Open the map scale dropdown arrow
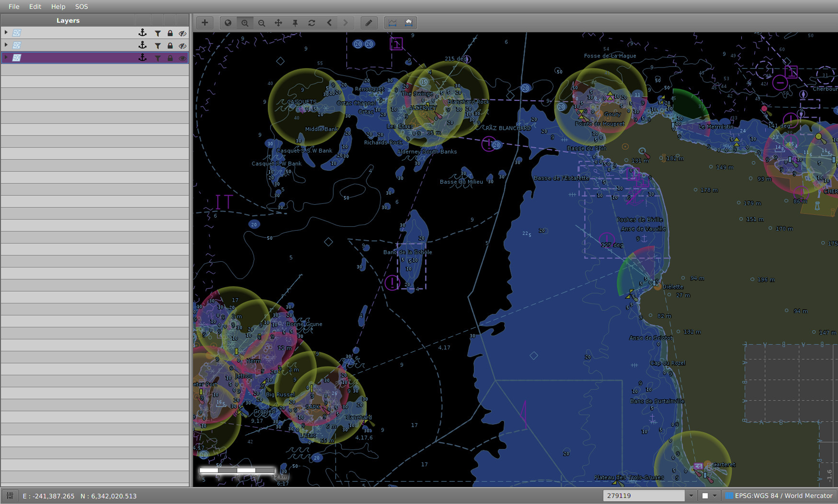 [691, 496]
